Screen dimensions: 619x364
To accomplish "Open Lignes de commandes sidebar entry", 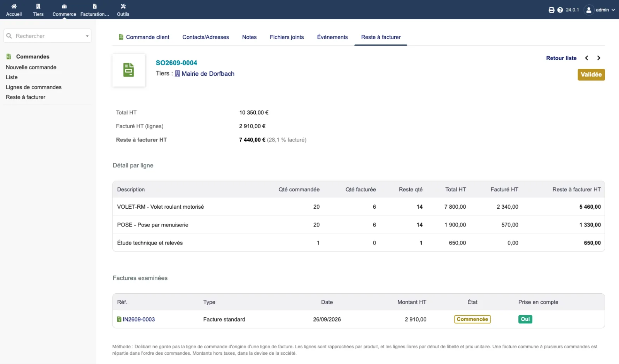I will (34, 87).
